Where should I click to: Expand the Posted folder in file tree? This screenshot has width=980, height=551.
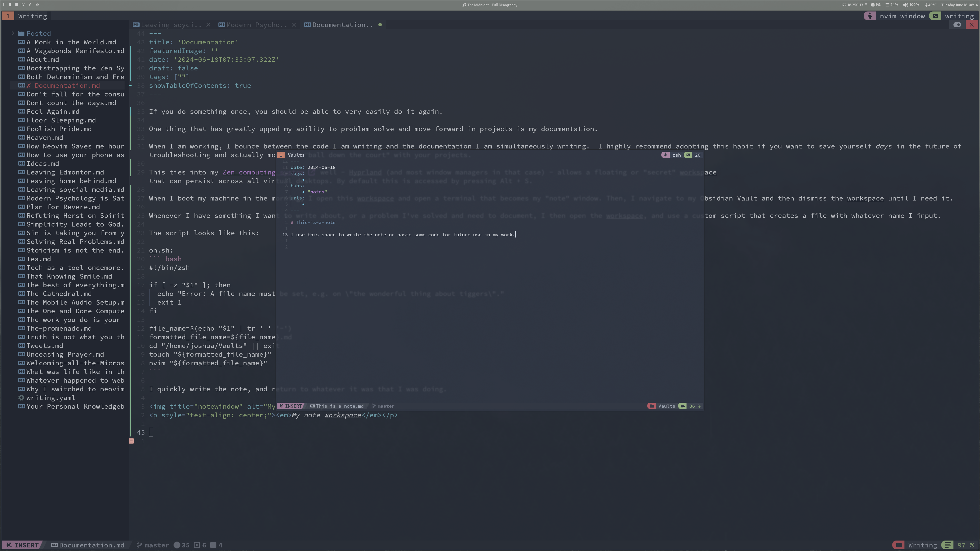(x=13, y=33)
